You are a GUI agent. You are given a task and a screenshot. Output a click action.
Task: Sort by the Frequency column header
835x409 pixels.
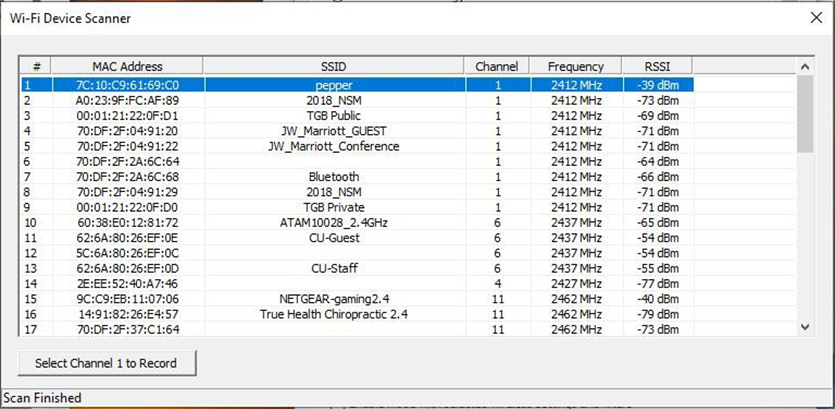pos(576,67)
